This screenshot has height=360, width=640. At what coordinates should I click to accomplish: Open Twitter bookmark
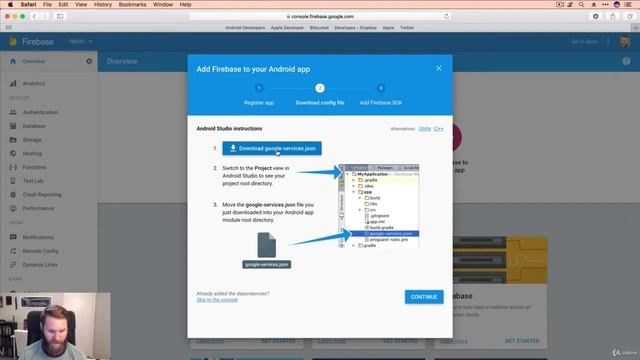pyautogui.click(x=407, y=28)
